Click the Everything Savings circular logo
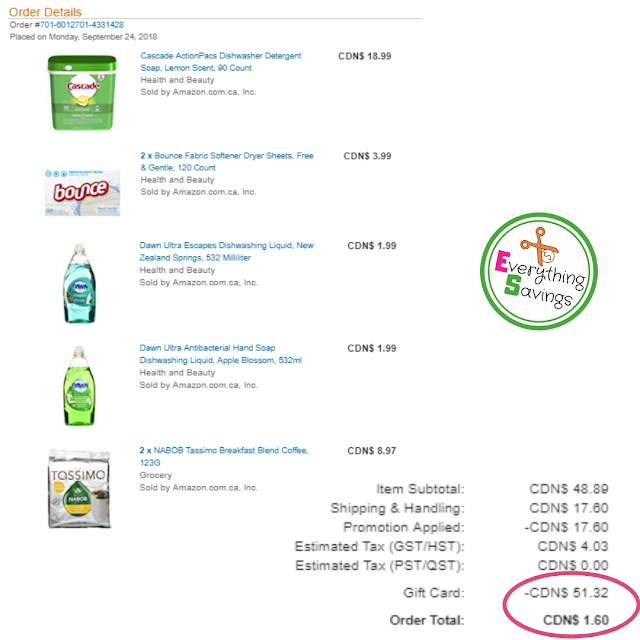The image size is (640, 640). tap(539, 271)
